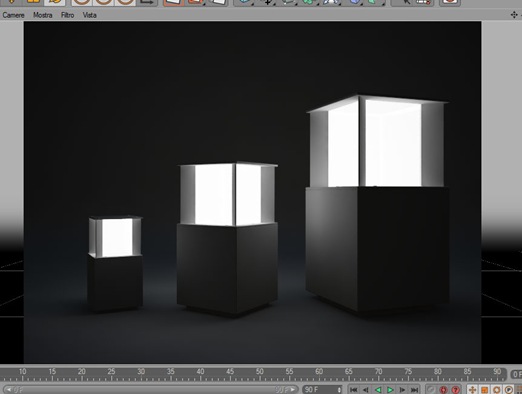522x394 pixels.
Task: Open the Camere viewport menu
Action: (13, 15)
